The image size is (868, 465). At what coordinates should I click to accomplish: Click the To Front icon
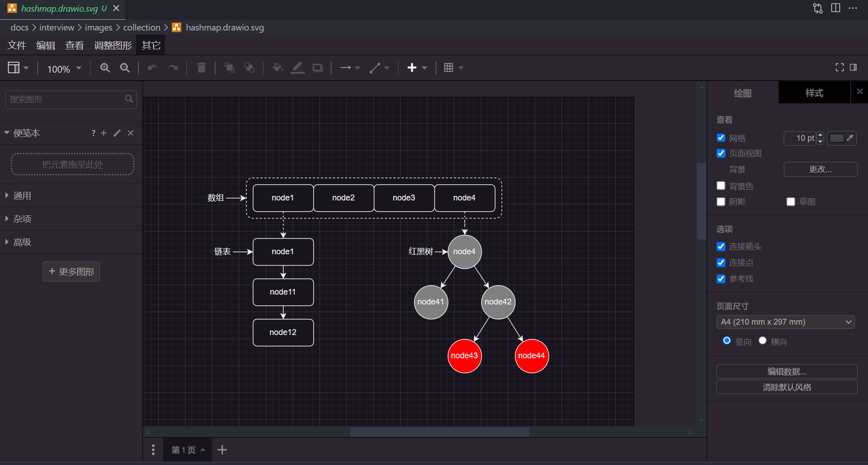click(229, 68)
